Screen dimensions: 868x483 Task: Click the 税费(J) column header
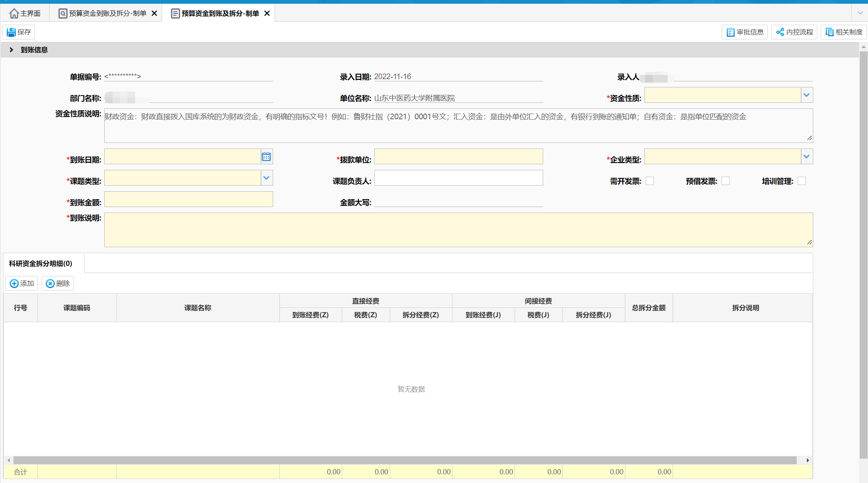coord(538,315)
